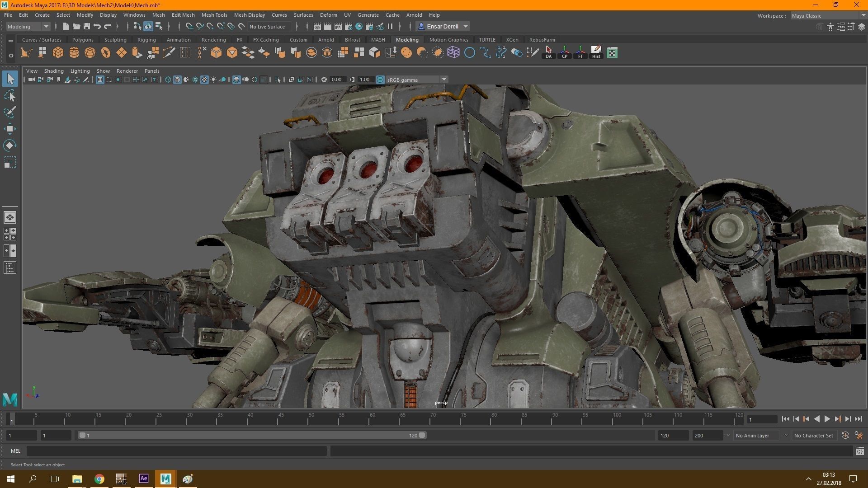Toggle the film gate display

point(109,80)
